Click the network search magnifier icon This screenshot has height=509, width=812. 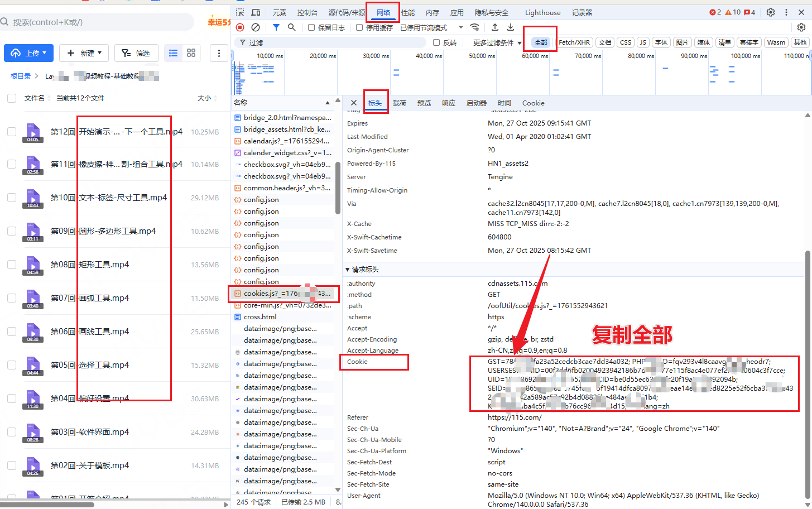pos(291,27)
